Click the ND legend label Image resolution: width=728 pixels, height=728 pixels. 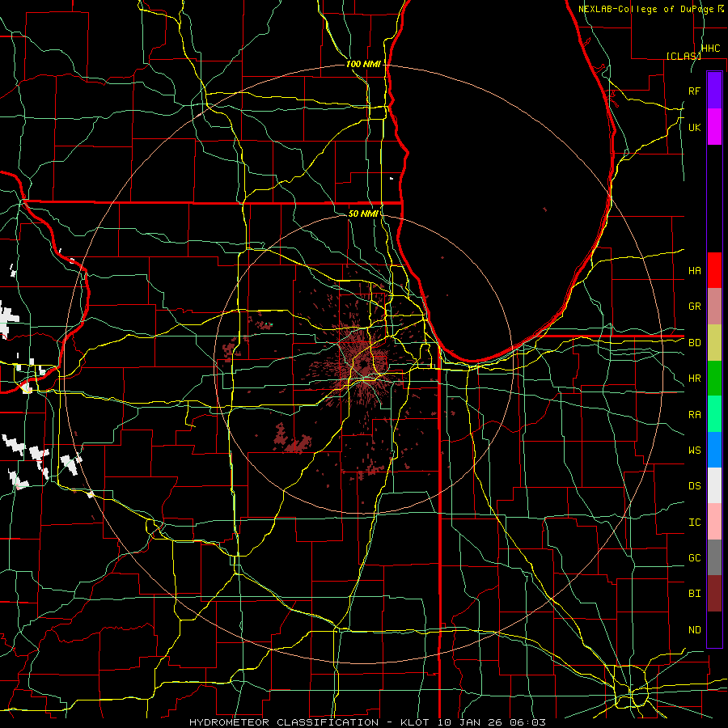694,629
